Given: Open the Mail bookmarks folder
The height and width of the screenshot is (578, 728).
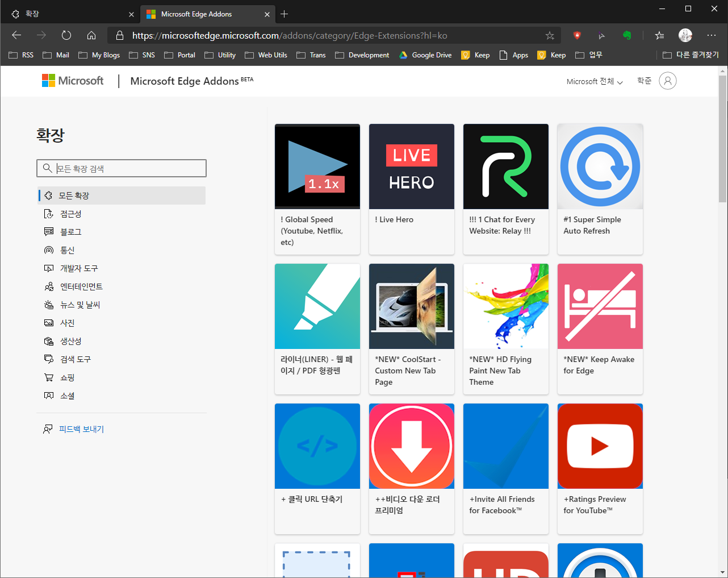Looking at the screenshot, I should (x=56, y=55).
